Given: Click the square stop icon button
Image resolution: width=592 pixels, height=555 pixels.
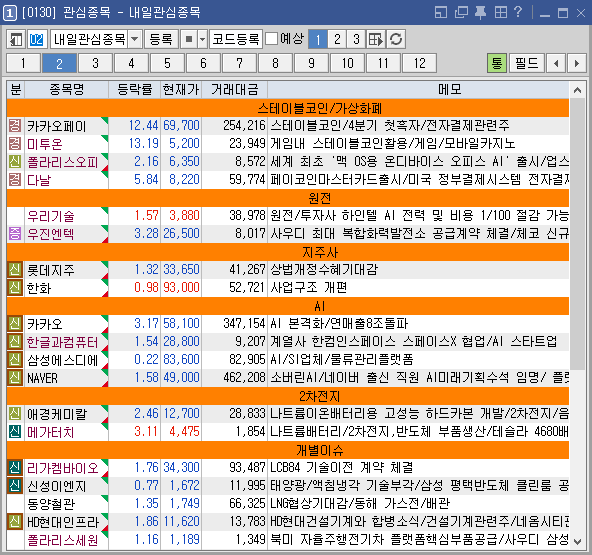Looking at the screenshot, I should (x=189, y=39).
